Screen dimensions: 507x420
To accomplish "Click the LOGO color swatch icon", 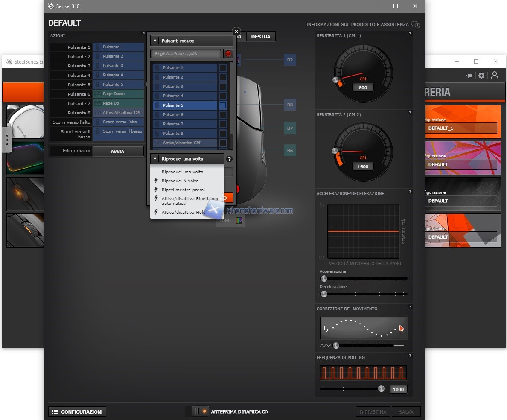I will (x=239, y=221).
